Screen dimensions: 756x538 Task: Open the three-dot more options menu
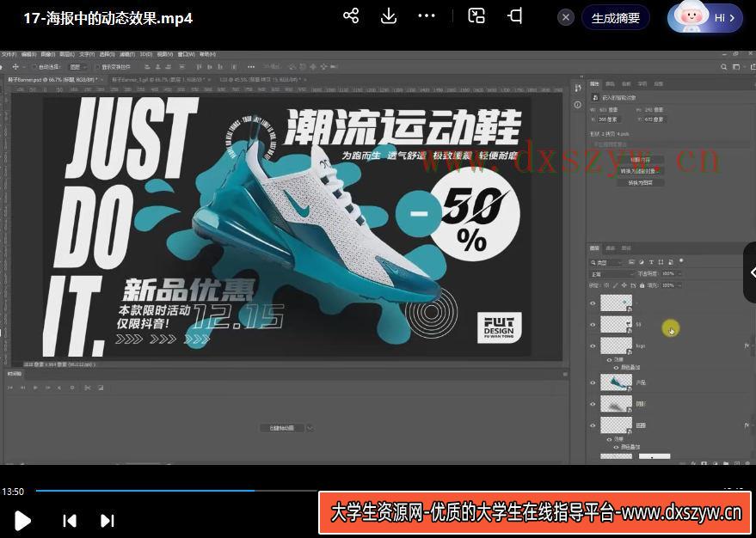(427, 15)
